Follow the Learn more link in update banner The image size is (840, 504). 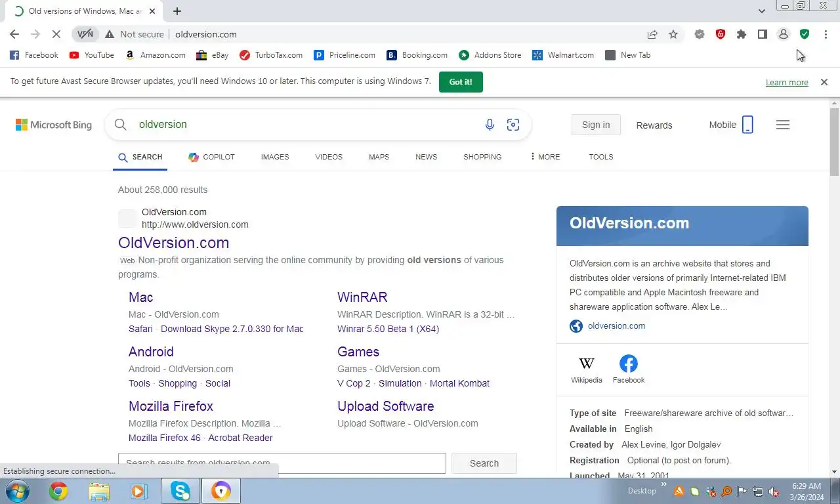click(787, 83)
